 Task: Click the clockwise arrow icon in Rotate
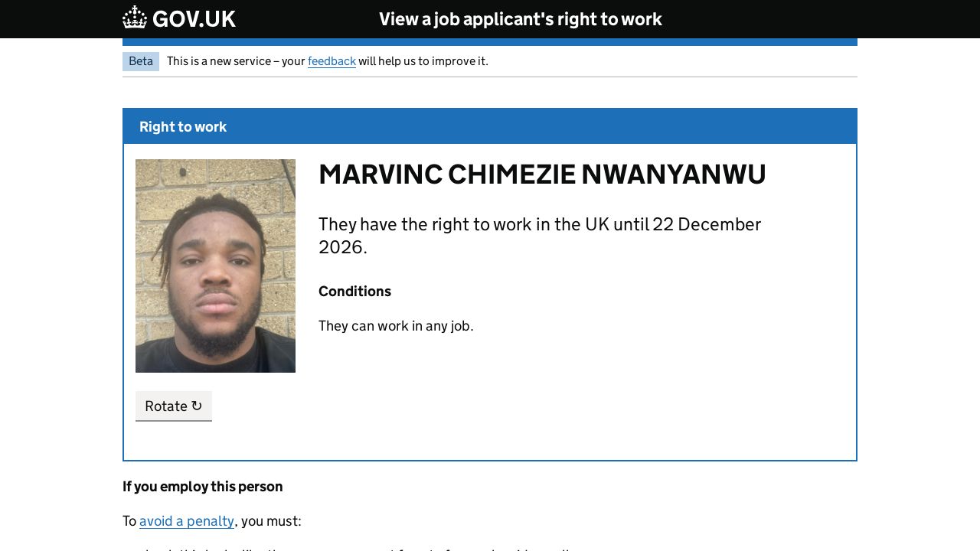pyautogui.click(x=197, y=406)
